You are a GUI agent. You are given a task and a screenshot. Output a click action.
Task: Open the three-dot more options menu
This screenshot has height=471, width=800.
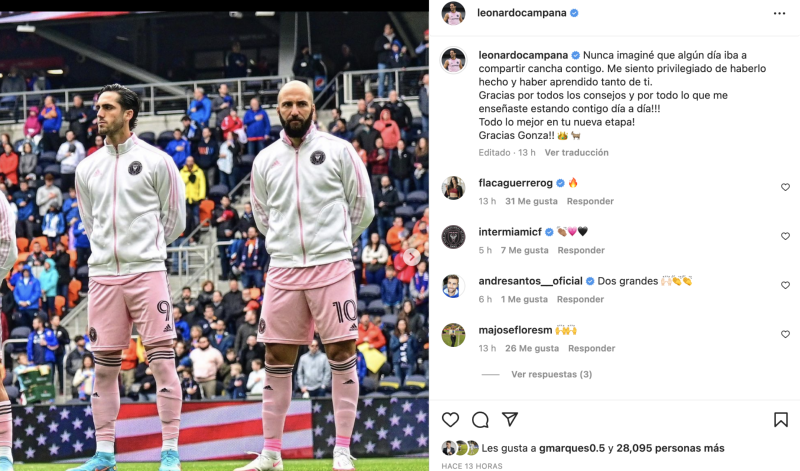click(779, 13)
